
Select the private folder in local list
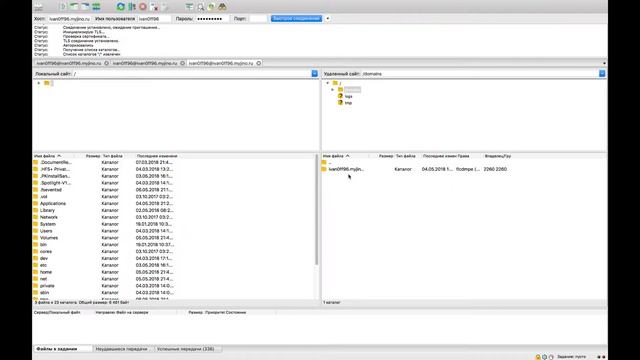pos(47,286)
